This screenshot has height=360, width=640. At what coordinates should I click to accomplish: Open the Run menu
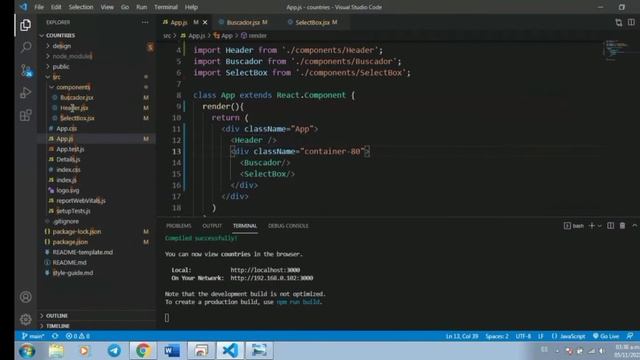point(142,7)
